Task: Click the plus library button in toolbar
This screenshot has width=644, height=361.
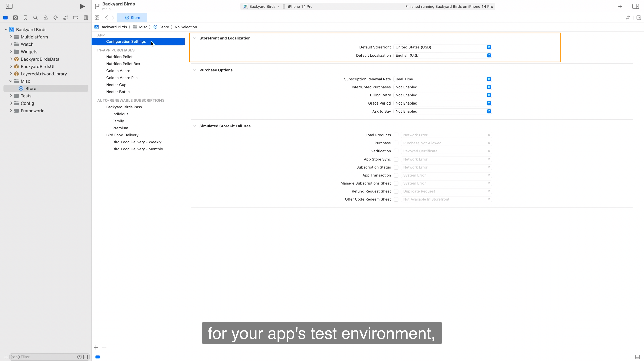Action: 620,6
